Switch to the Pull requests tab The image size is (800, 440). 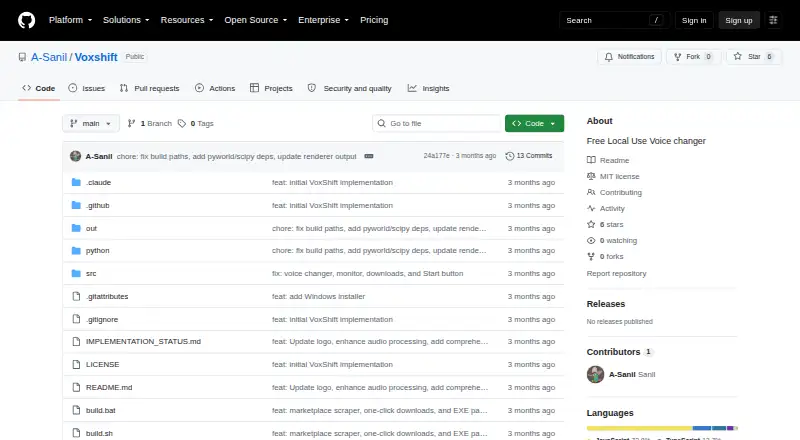(x=149, y=88)
